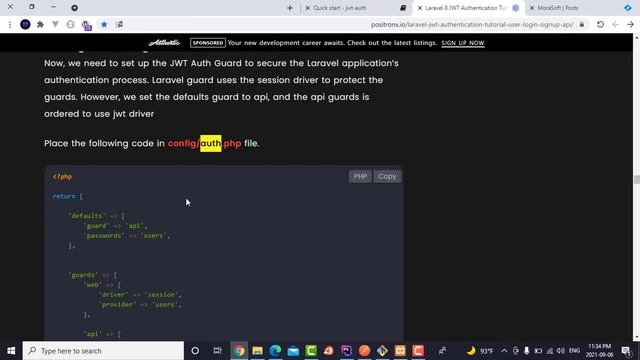Open the Mail app from taskbar
Image resolution: width=640 pixels, height=360 pixels.
click(293, 351)
